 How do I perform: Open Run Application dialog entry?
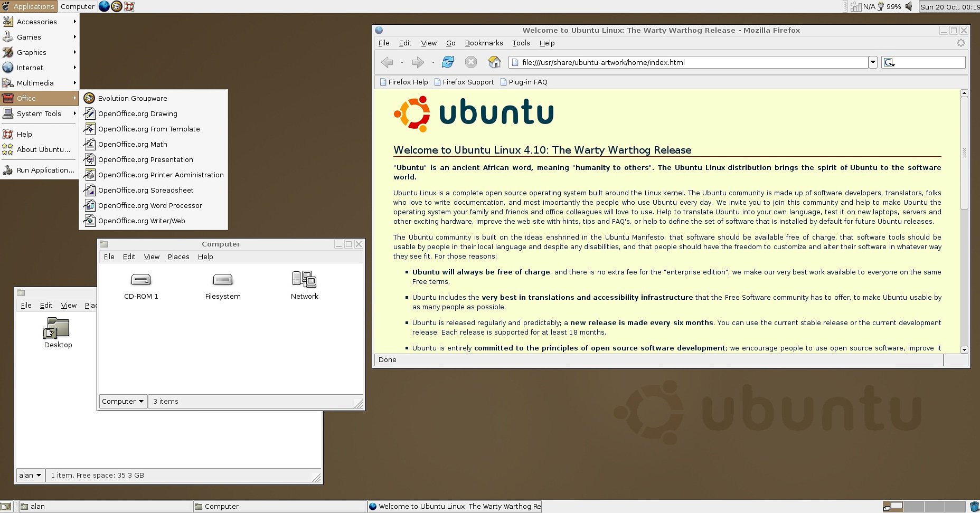pos(40,170)
